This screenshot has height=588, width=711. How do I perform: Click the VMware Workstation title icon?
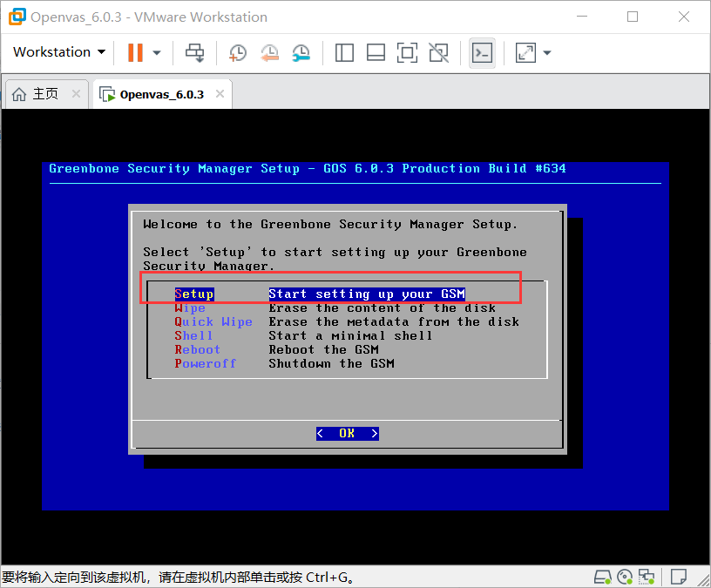[17, 17]
